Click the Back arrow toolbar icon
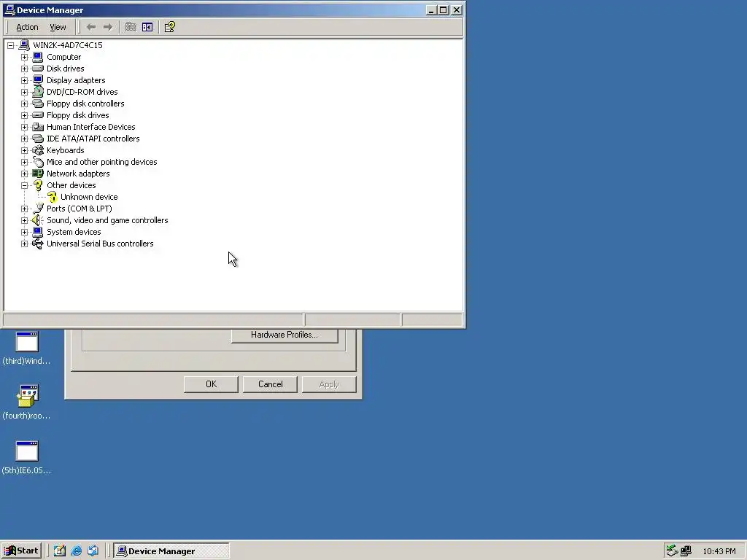The image size is (747, 560). pyautogui.click(x=91, y=27)
